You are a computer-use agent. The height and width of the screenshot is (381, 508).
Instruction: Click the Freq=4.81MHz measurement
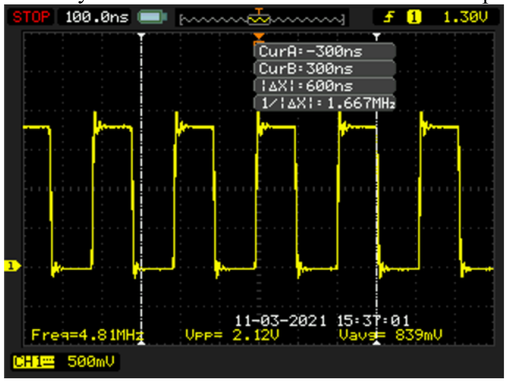click(87, 335)
